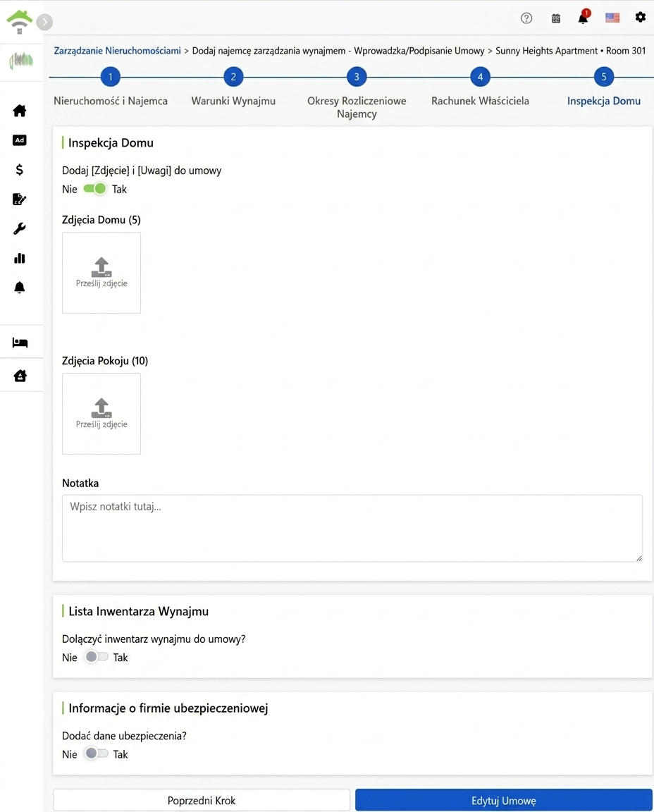The width and height of the screenshot is (654, 812).
Task: Expand the sidebar with the arrow button
Action: pos(44,22)
